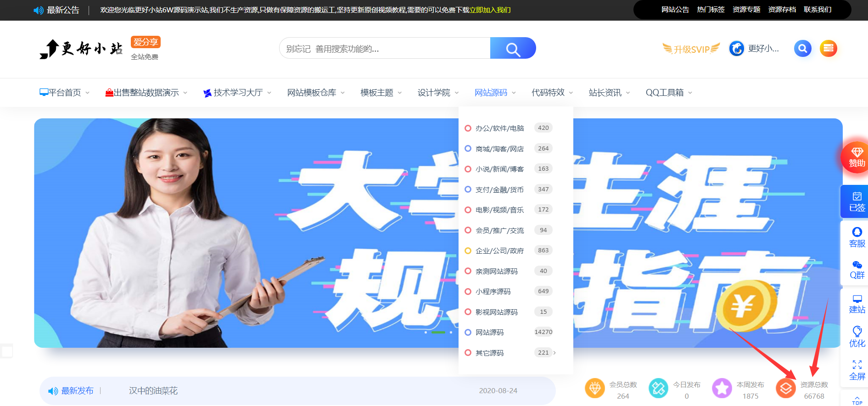Click the 立即加入我们 link

pyautogui.click(x=490, y=10)
